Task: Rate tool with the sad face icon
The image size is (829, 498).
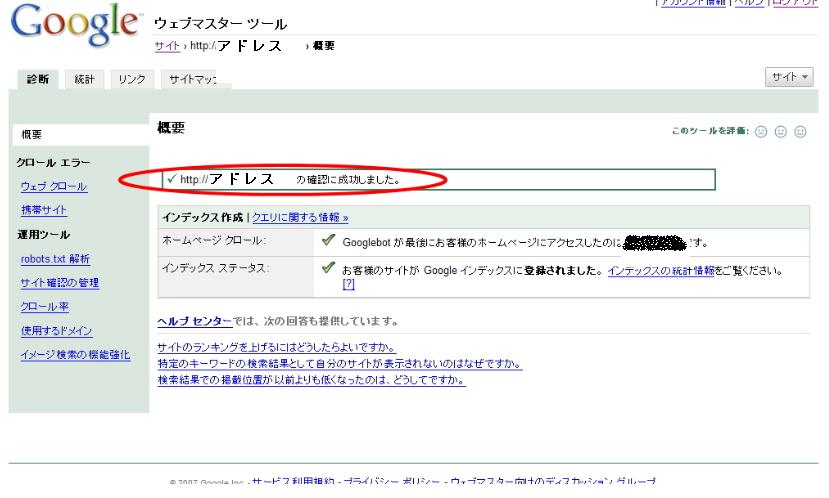Action: click(761, 132)
